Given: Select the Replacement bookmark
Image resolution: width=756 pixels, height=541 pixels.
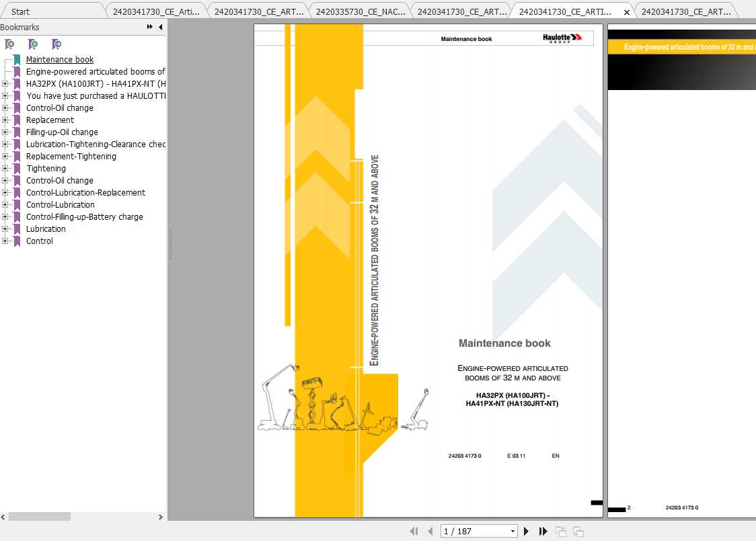Looking at the screenshot, I should (50, 120).
